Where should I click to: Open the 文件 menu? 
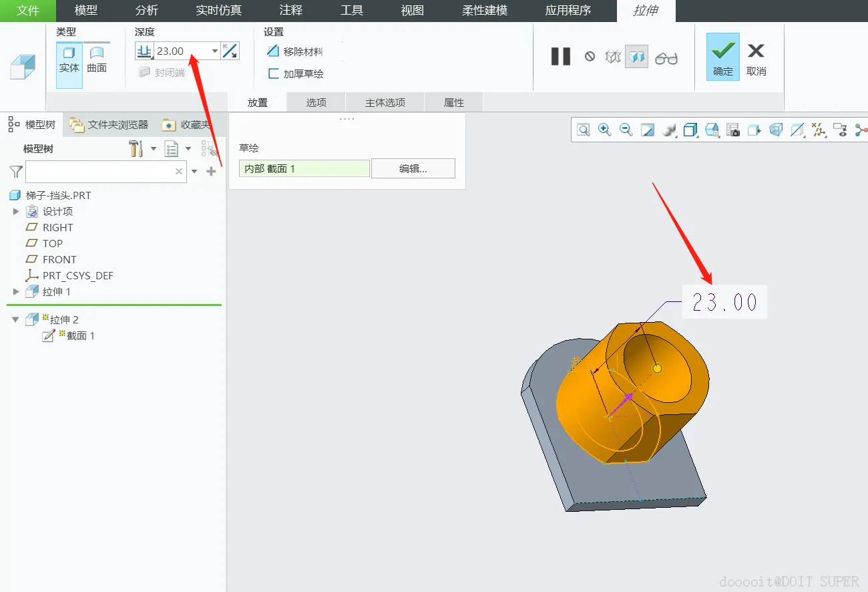tap(28, 11)
